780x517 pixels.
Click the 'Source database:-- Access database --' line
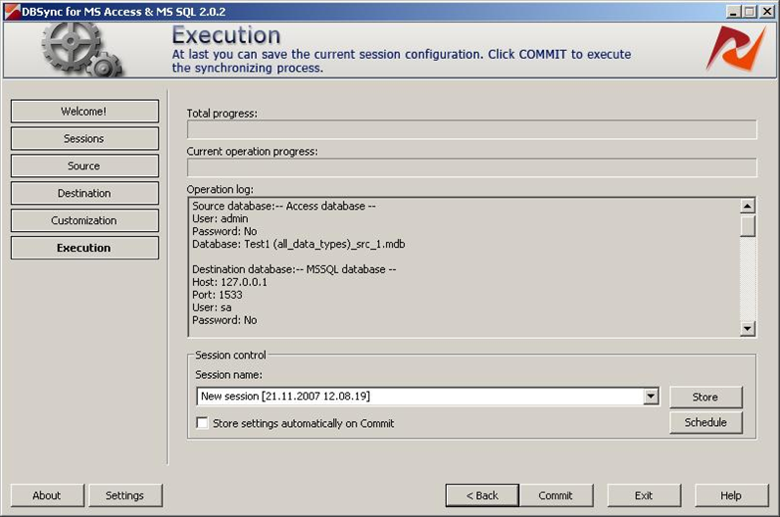click(284, 206)
